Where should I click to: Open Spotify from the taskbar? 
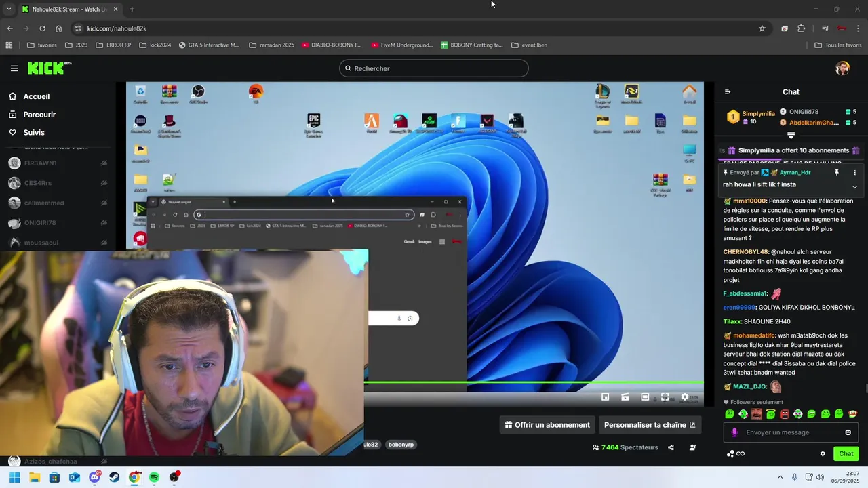point(155,477)
